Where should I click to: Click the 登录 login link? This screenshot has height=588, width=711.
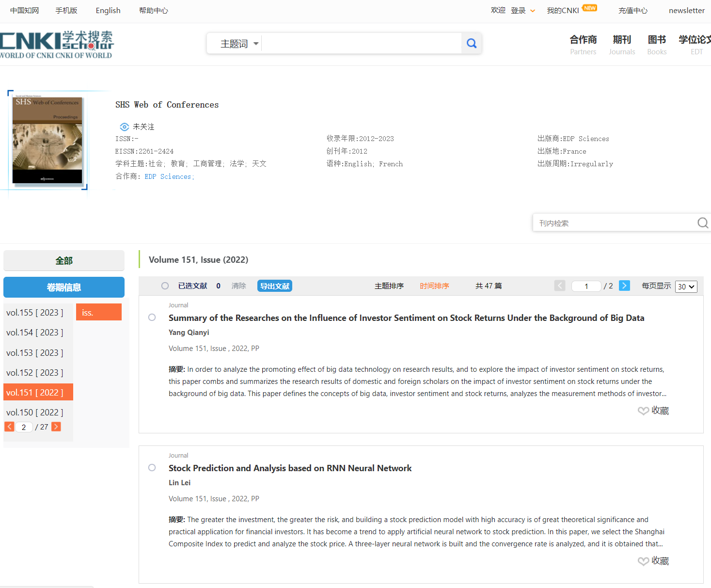tap(518, 11)
